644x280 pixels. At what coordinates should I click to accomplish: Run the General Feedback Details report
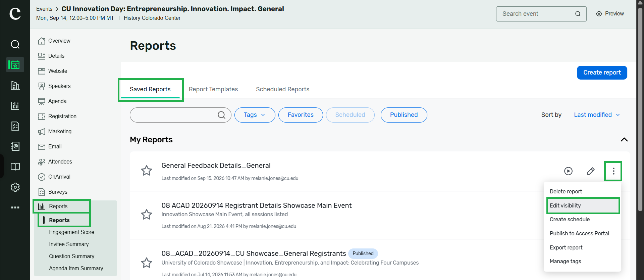click(x=568, y=171)
